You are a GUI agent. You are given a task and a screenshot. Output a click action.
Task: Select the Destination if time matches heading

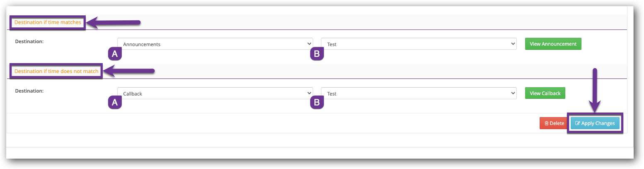pyautogui.click(x=48, y=22)
